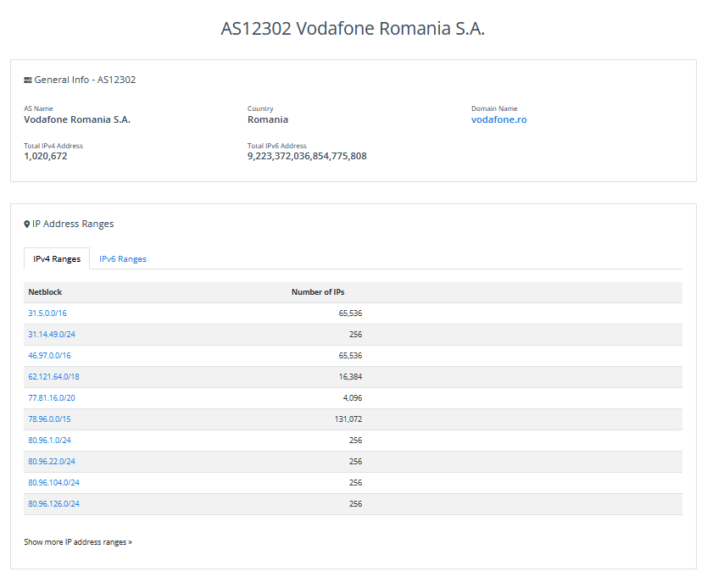This screenshot has height=588, width=707.
Task: Open netblock 31.5.0.0/16
Action: (47, 313)
